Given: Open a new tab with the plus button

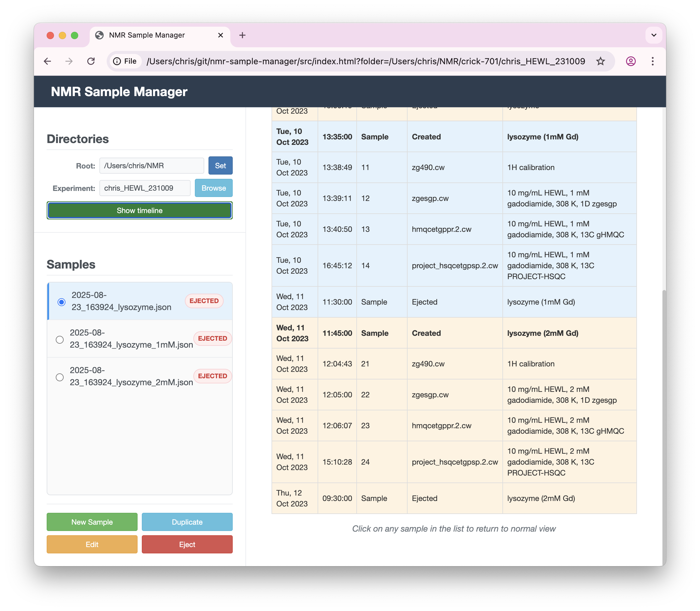Looking at the screenshot, I should click(x=242, y=35).
